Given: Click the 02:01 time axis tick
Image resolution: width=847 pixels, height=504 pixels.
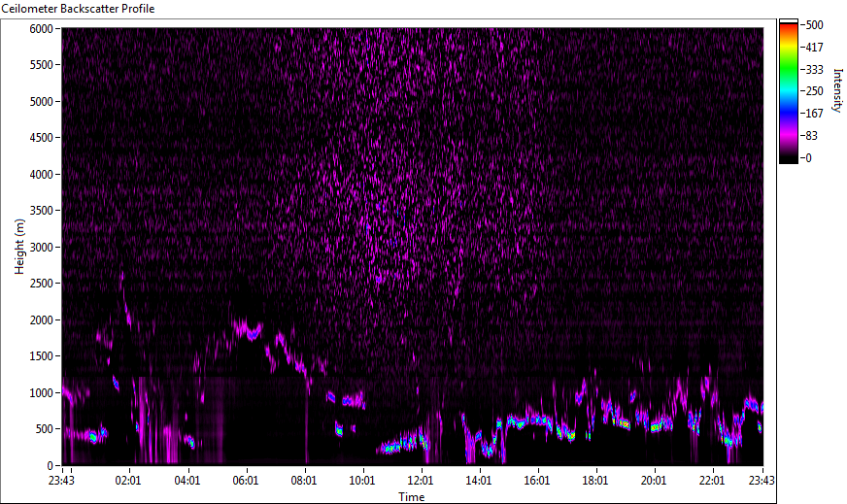Looking at the screenshot, I should pos(128,481).
